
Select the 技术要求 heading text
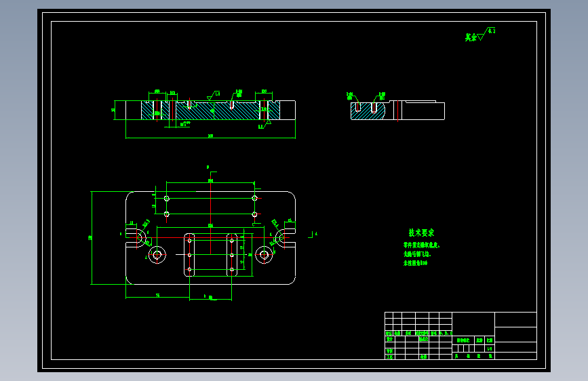click(421, 233)
